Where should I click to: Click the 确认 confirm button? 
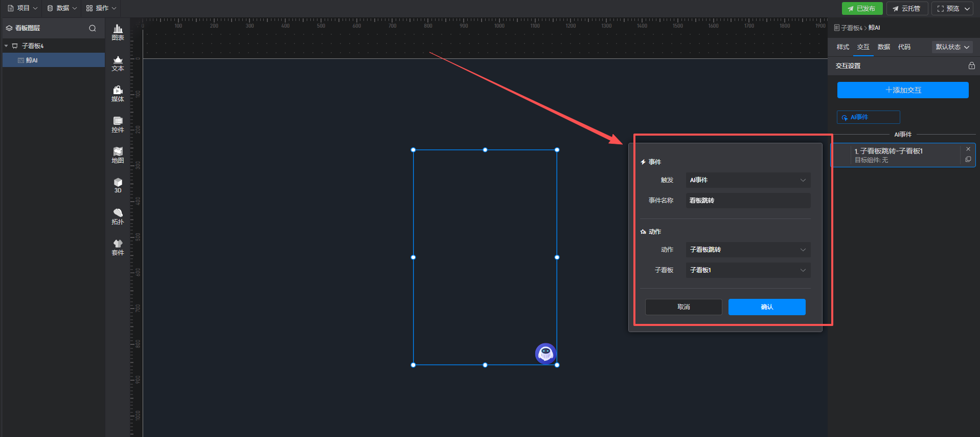(x=766, y=307)
